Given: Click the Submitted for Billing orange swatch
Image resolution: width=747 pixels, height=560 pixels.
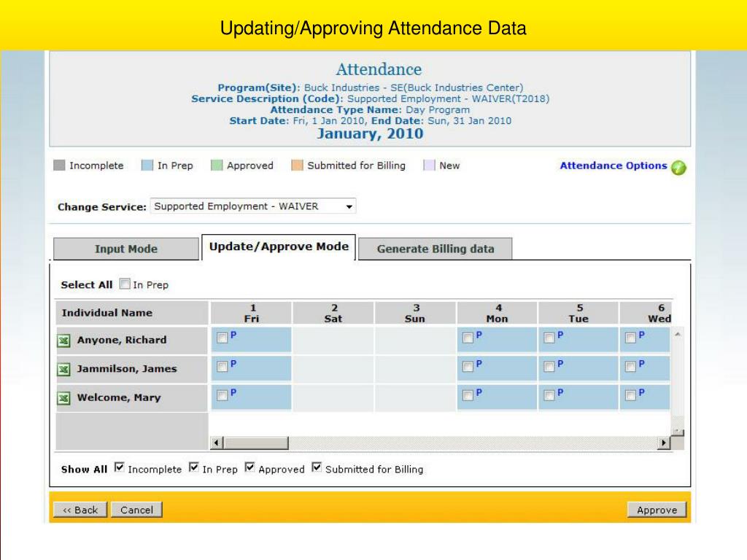Looking at the screenshot, I should [298, 166].
